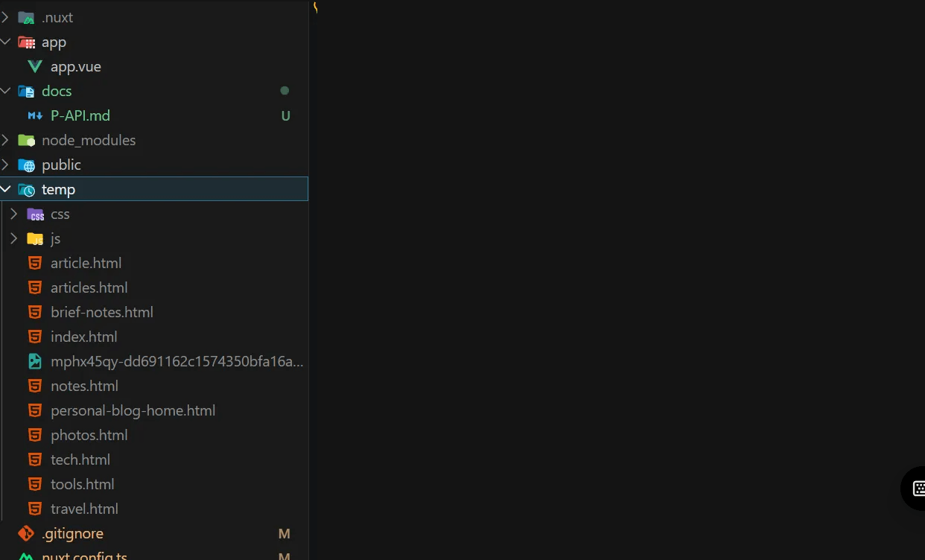Image resolution: width=925 pixels, height=560 pixels.
Task: Click the HTML5 icon beside travel.html
Action: 35,509
